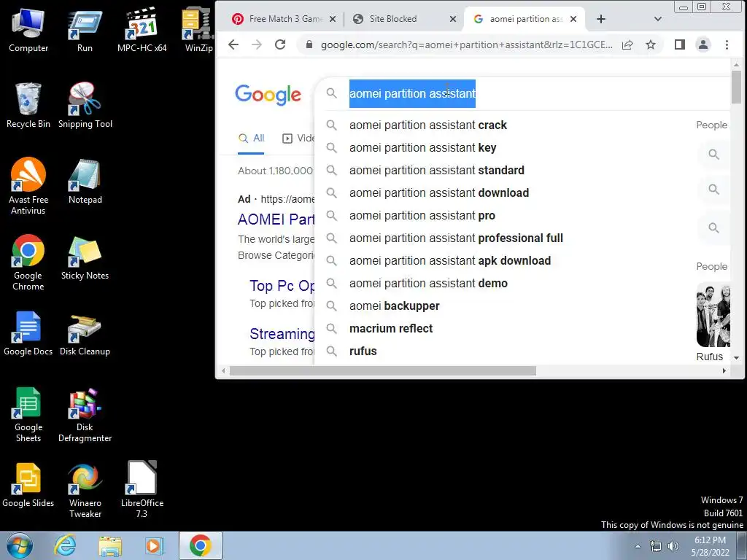Image resolution: width=747 pixels, height=560 pixels.
Task: Open Avast Free Antivirus shortcut
Action: coord(28,187)
